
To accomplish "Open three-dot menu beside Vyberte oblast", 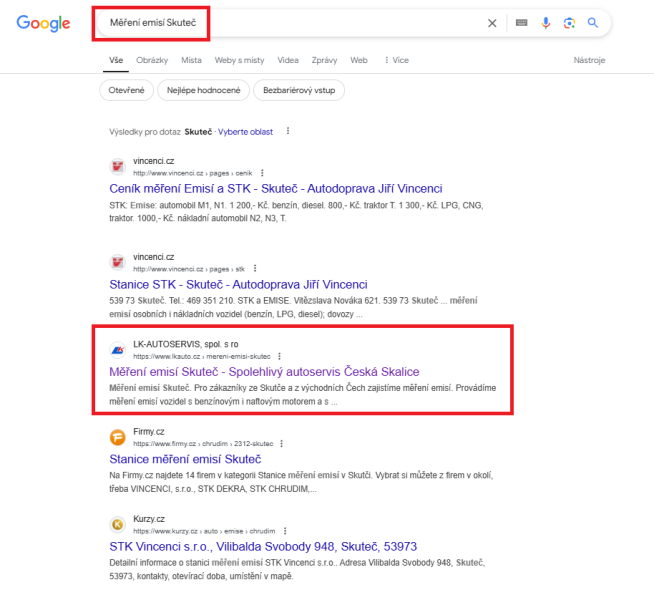I will click(288, 131).
